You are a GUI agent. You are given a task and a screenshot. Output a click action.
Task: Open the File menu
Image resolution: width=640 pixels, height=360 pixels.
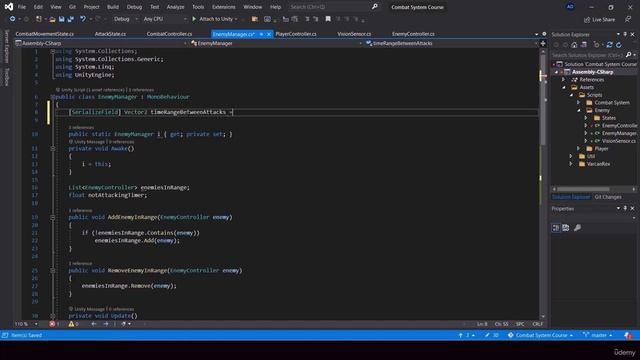[22, 7]
